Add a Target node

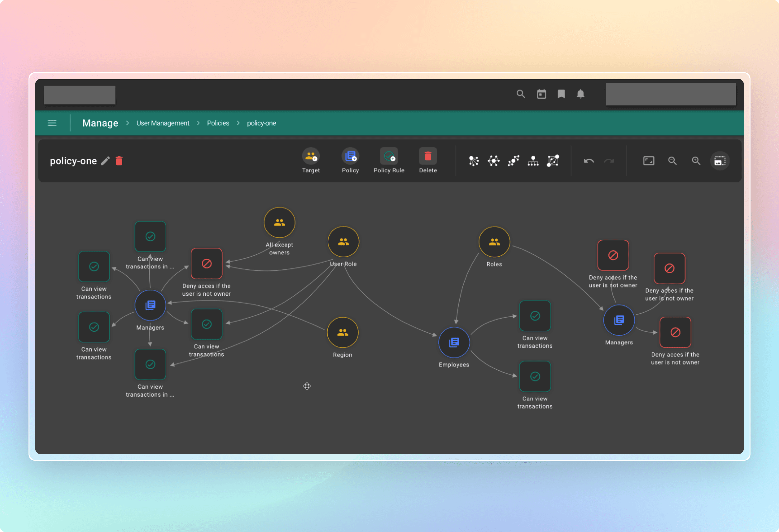pos(311,161)
